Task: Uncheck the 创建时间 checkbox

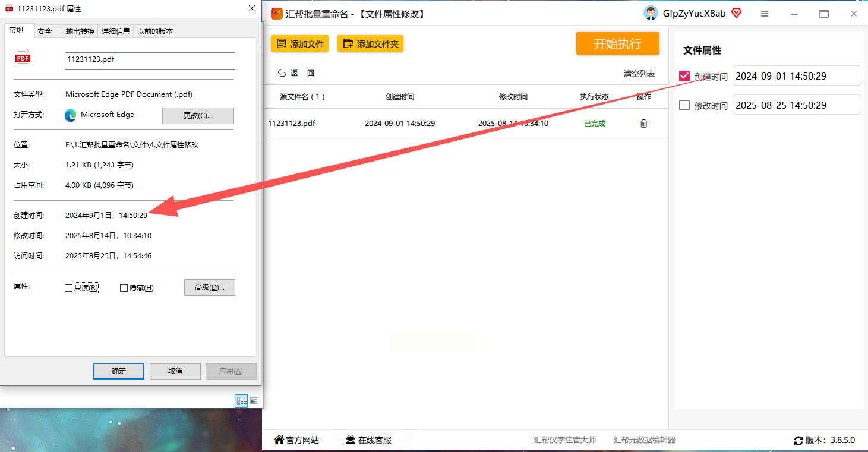Action: 684,76
